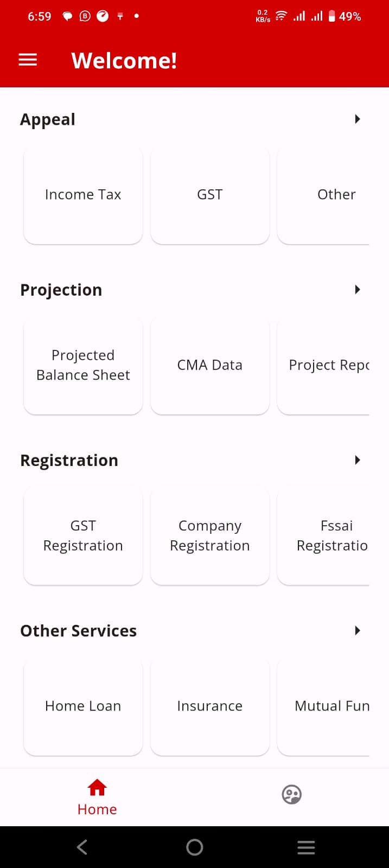Image resolution: width=389 pixels, height=868 pixels.
Task: Tap the Home icon in bottom bar
Action: pyautogui.click(x=97, y=787)
